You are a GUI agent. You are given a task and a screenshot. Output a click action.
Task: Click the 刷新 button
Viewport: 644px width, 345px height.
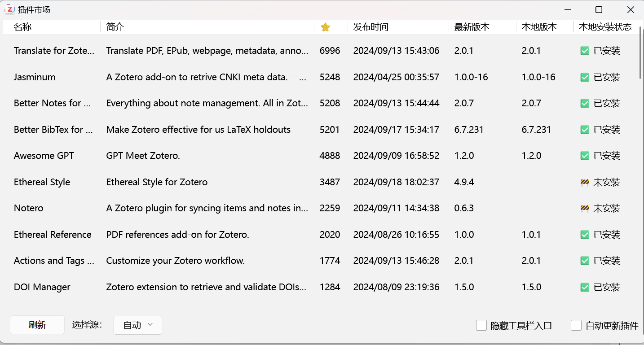coord(37,325)
